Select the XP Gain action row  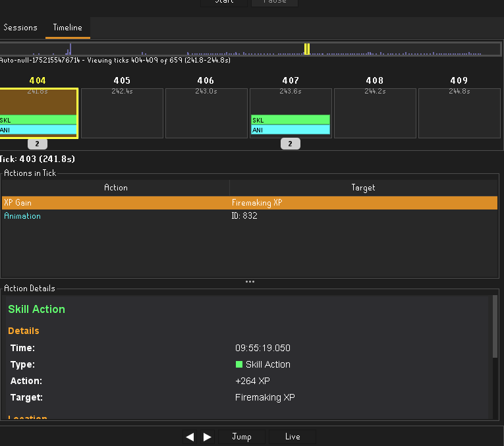tap(250, 203)
